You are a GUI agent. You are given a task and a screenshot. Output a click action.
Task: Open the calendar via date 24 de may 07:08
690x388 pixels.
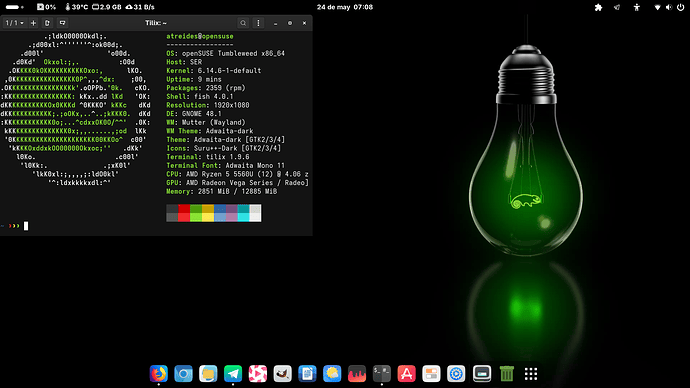pyautogui.click(x=345, y=7)
